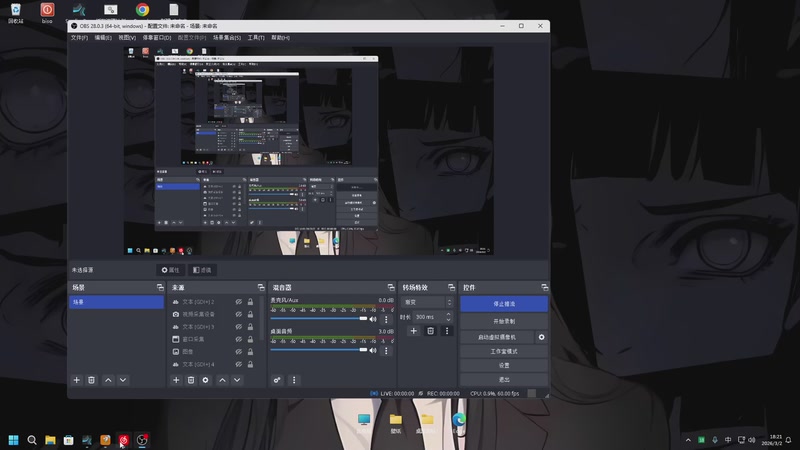
Task: Click the blue stop streaming button
Action: 504,304
